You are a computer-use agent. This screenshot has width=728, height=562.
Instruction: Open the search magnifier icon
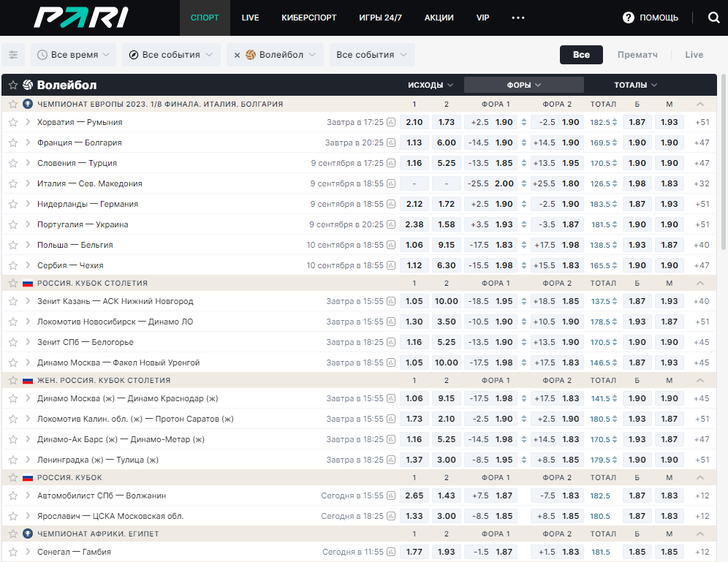(713, 18)
